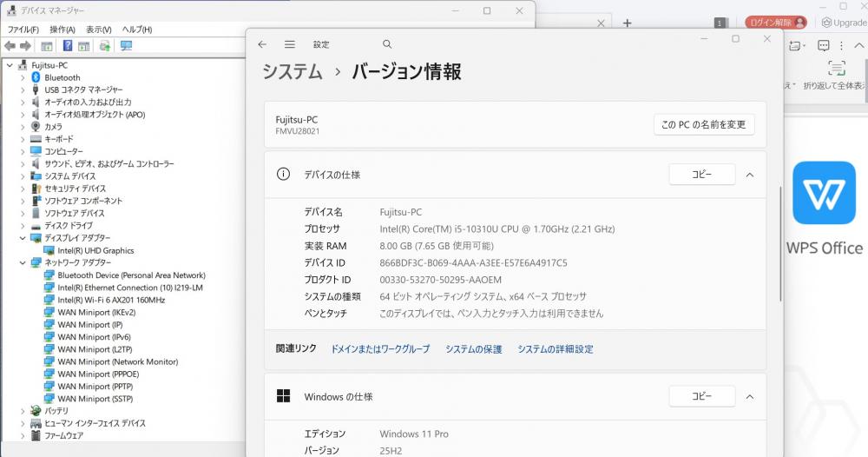Click the back arrow in Device Manager toolbar

pyautogui.click(x=10, y=46)
